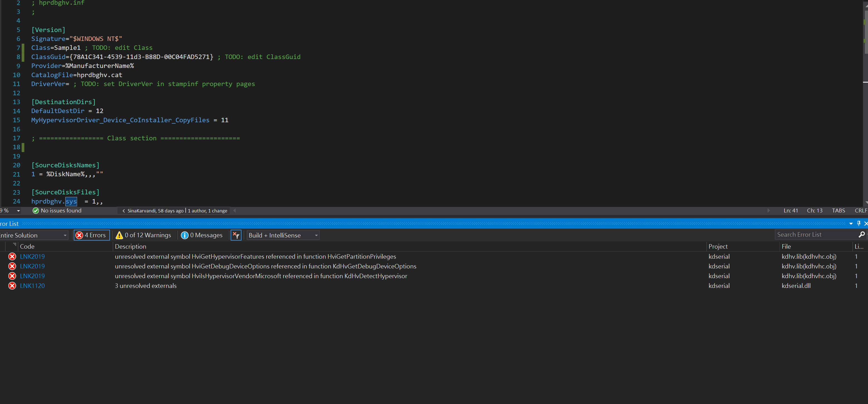Toggle the 4 Errors filter
Viewport: 868px width, 404px height.
coord(91,235)
